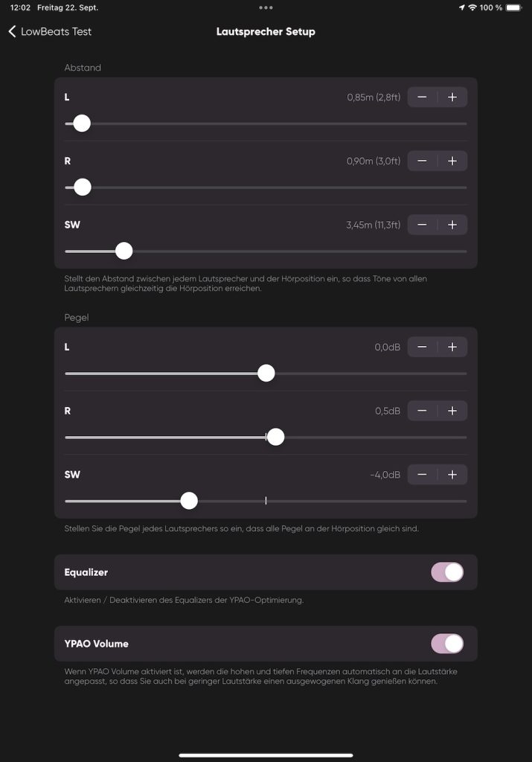The height and width of the screenshot is (762, 532).
Task: Turn off YPAO Volume switch
Action: (x=447, y=644)
